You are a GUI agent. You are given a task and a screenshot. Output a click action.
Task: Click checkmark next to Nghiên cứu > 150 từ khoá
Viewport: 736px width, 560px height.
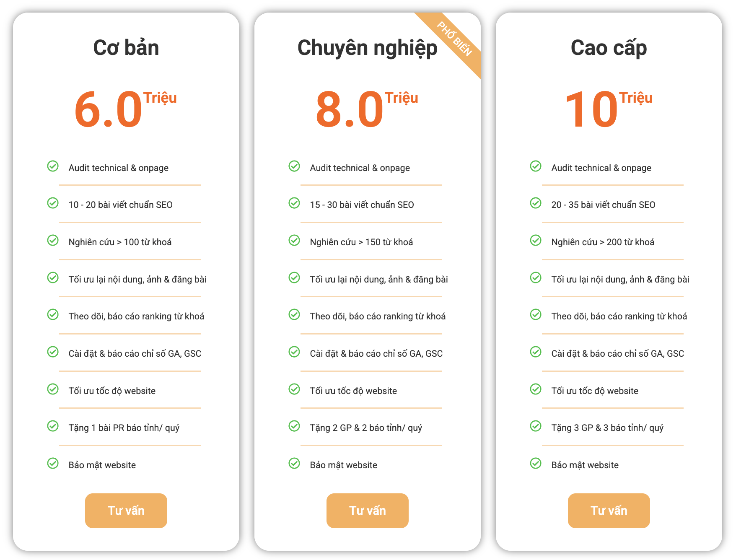click(294, 241)
